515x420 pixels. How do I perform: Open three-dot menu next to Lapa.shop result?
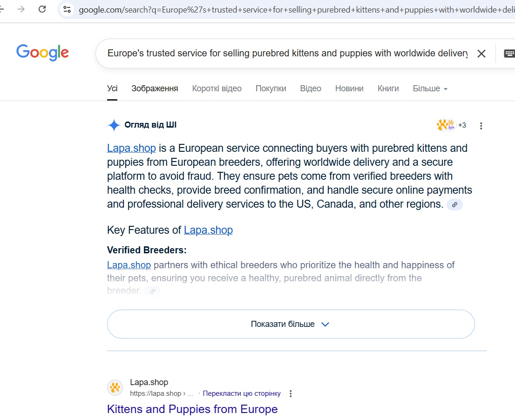(x=291, y=394)
